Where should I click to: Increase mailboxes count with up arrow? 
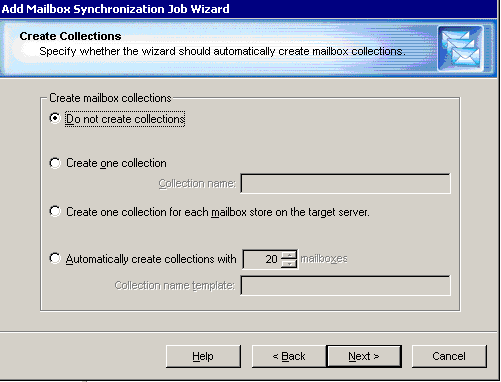289,255
